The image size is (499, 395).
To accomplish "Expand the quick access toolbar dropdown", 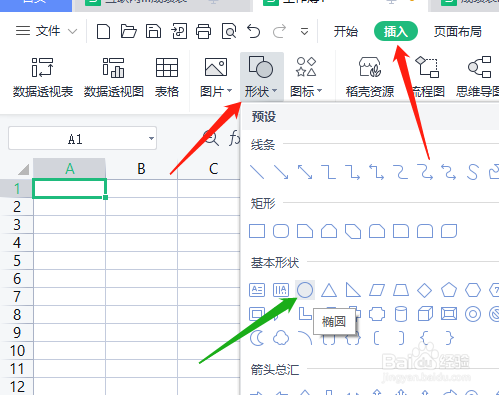I will click(304, 32).
